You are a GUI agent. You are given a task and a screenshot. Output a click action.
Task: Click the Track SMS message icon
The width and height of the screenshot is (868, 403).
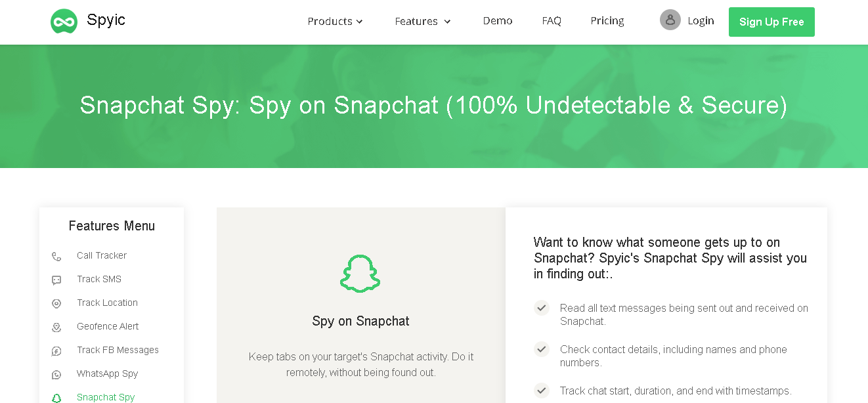56,280
